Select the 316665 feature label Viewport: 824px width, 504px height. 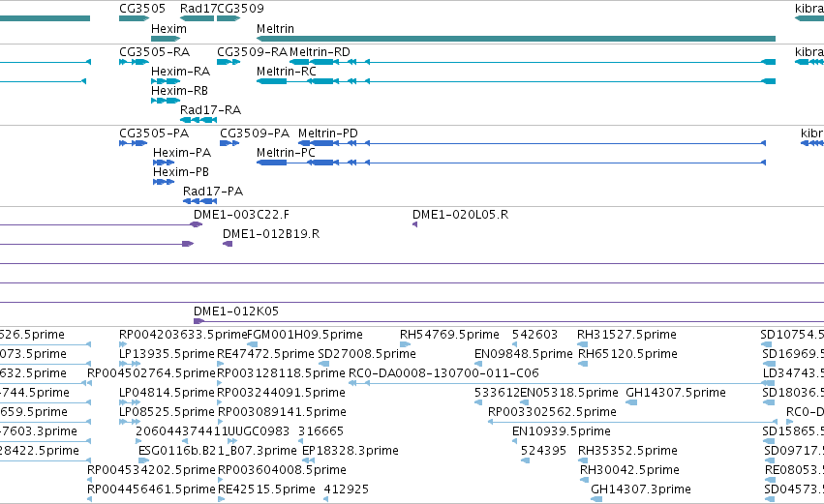tap(320, 432)
